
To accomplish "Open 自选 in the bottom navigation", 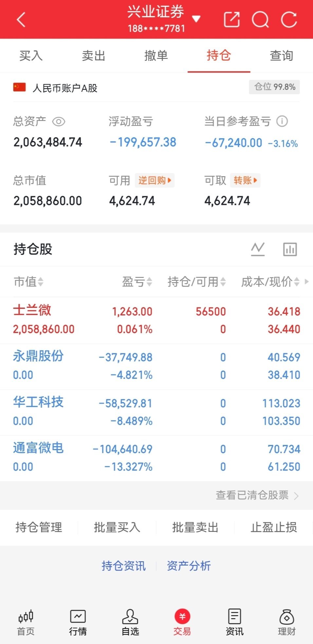I will coord(130,622).
